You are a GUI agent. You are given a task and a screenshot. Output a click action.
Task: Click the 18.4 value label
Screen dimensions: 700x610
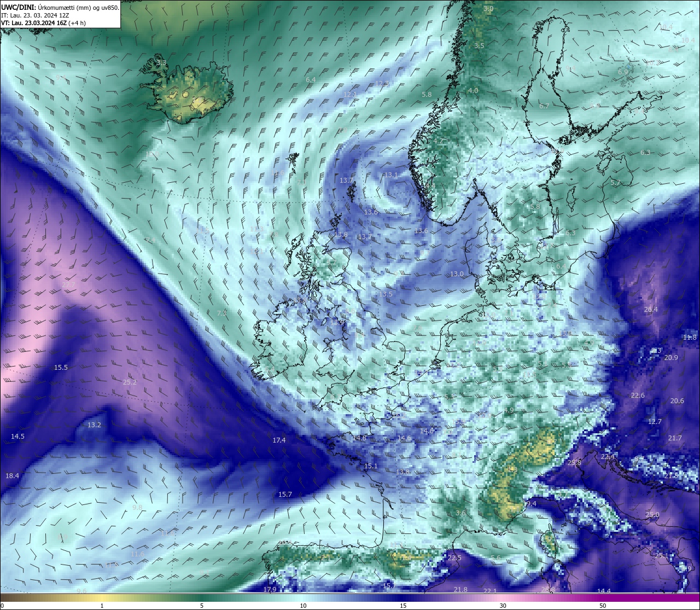pos(12,475)
